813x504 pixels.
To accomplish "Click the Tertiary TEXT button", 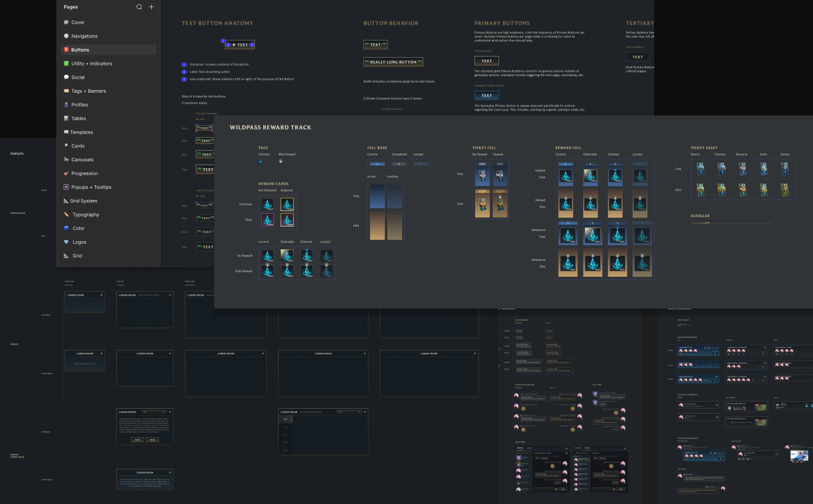I will coord(638,56).
